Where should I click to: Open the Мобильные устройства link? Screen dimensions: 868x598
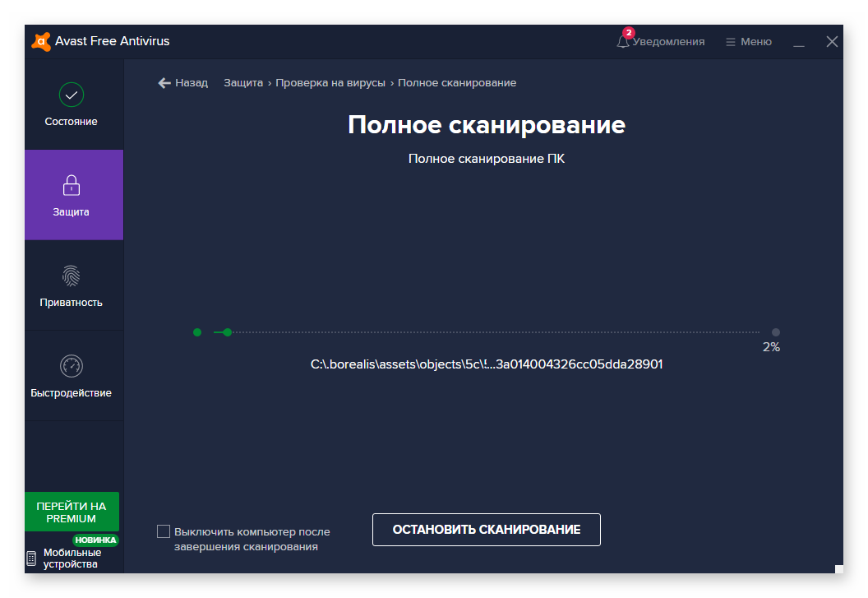click(x=72, y=558)
